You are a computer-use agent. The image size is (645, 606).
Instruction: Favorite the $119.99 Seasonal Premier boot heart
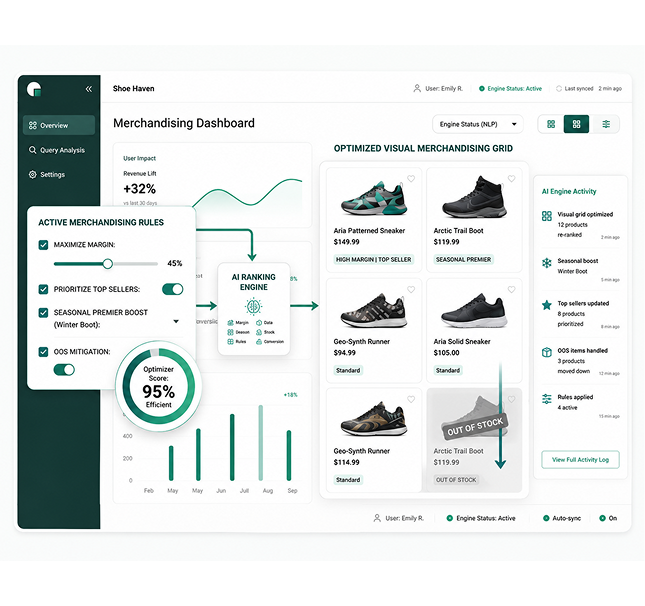[511, 179]
